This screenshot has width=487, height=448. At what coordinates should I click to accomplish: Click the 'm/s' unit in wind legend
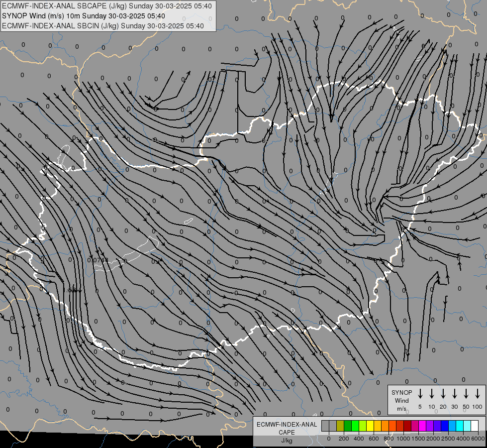coord(401,409)
